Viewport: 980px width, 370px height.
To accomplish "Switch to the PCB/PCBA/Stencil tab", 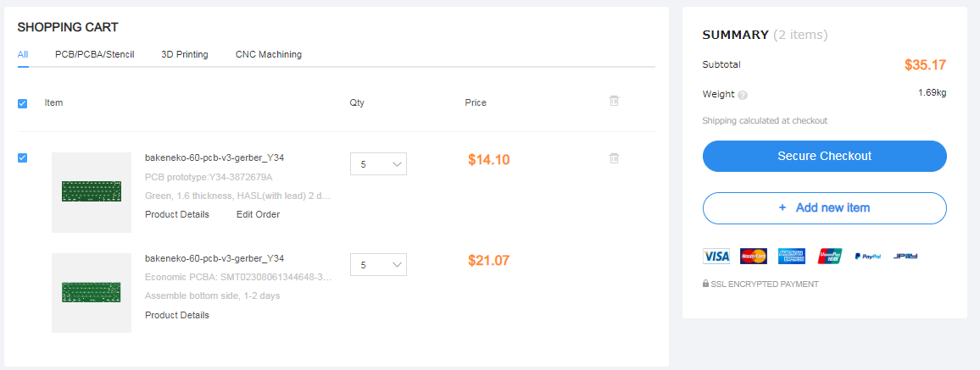I will click(x=95, y=54).
